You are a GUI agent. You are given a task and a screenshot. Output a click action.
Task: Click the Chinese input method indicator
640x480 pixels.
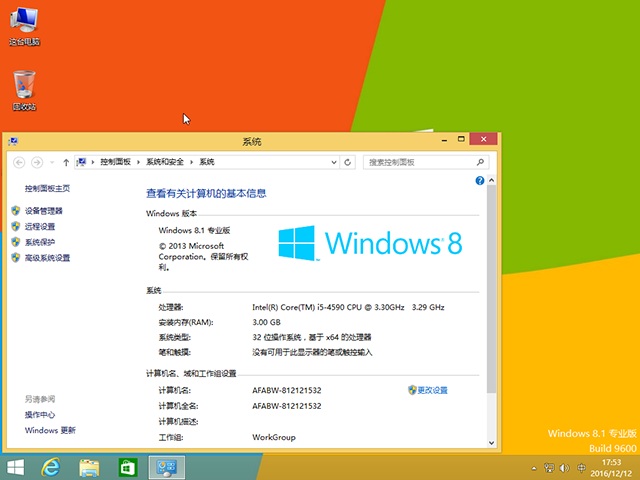click(582, 468)
